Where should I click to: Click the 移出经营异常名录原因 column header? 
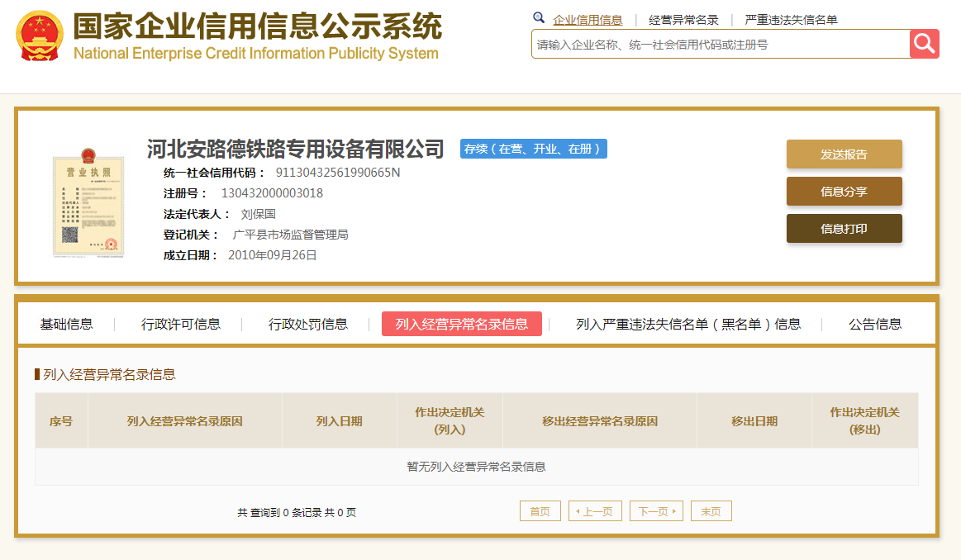click(600, 421)
